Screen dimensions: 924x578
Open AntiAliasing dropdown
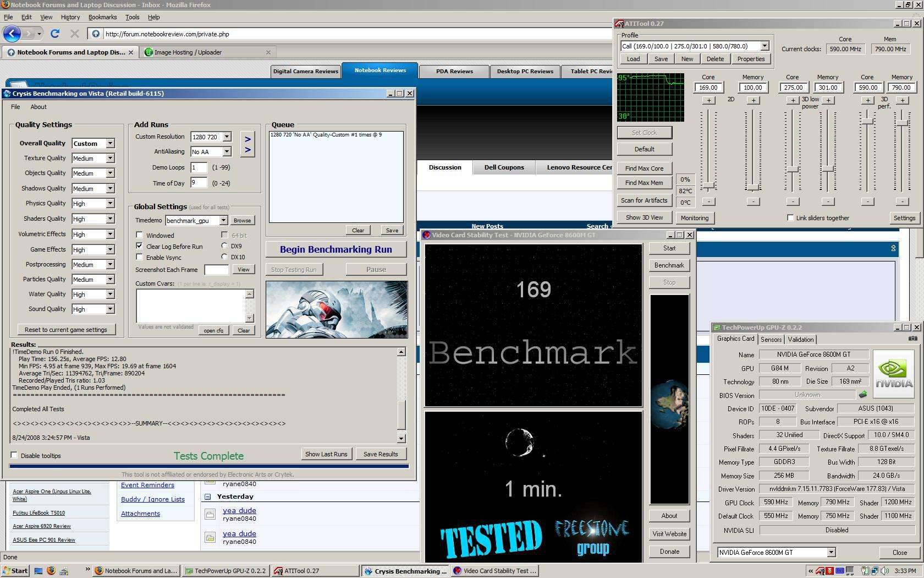[x=227, y=151]
